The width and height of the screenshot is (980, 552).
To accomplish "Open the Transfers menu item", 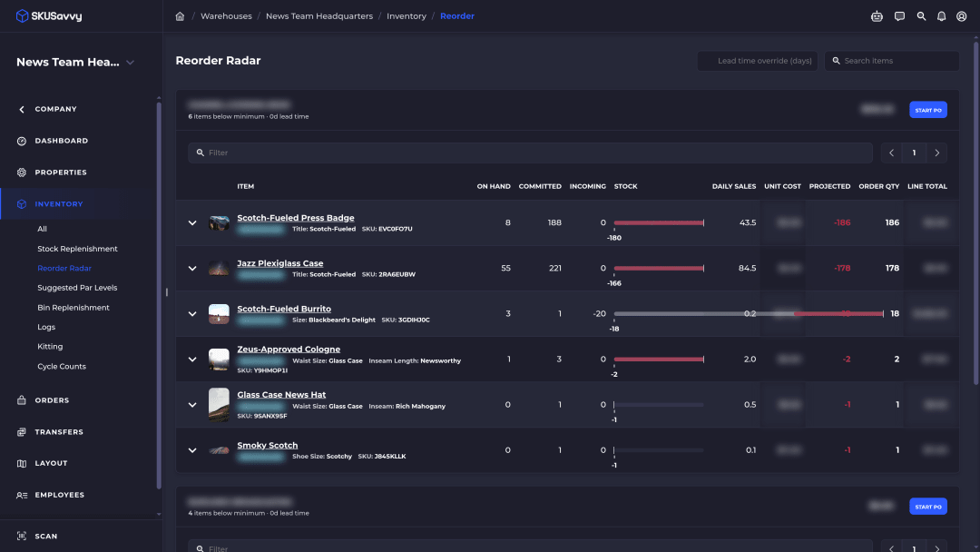I will [59, 432].
